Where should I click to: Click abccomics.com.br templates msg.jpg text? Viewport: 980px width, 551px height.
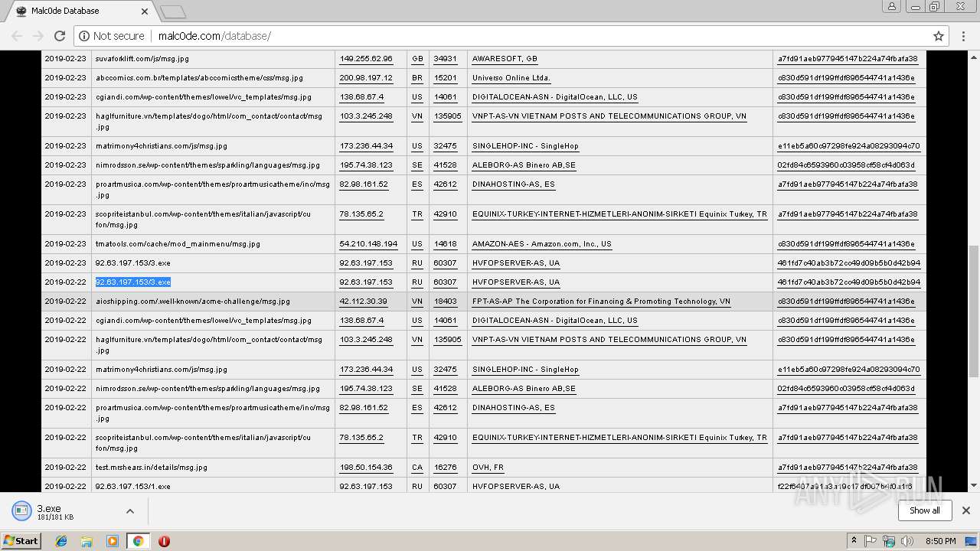click(x=199, y=78)
